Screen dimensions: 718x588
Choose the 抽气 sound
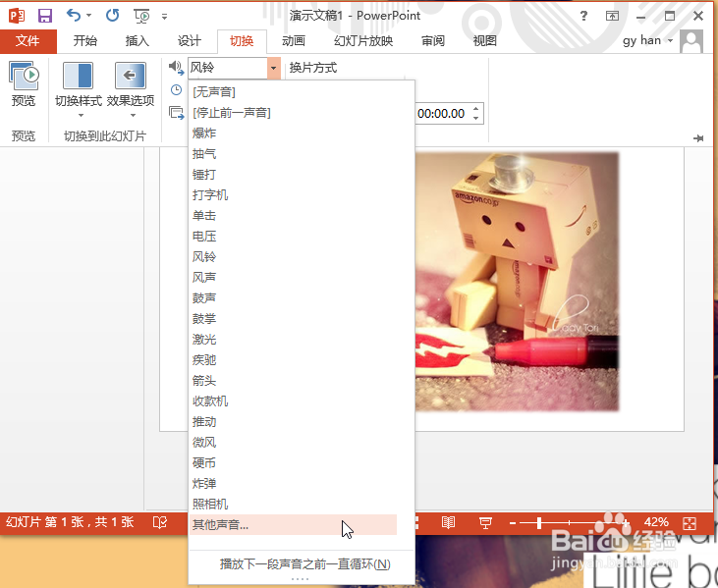point(293,154)
